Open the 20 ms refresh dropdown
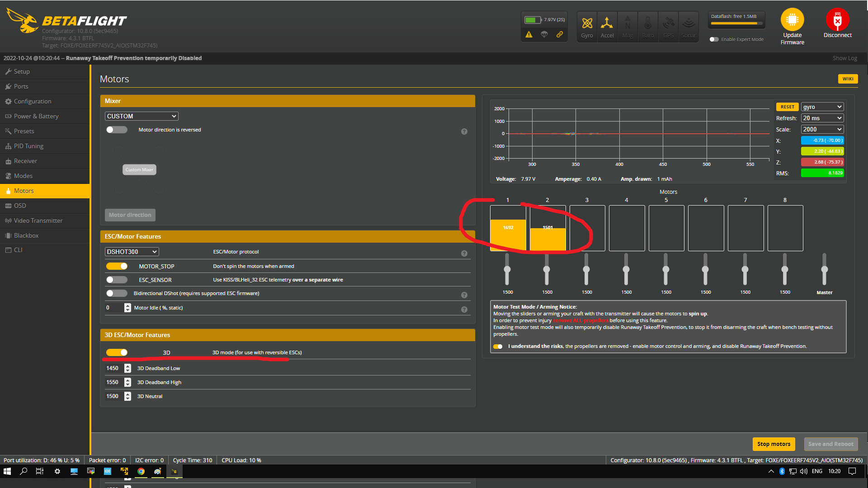The width and height of the screenshot is (868, 488). [x=822, y=118]
